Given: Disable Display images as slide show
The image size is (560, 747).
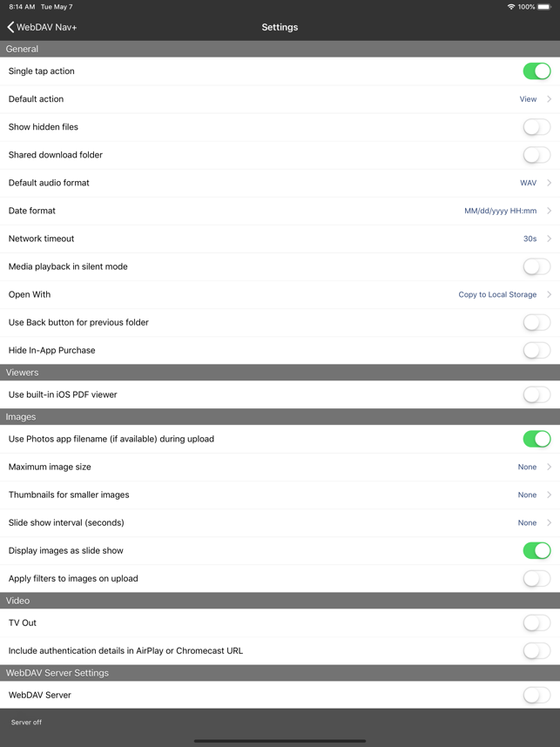Looking at the screenshot, I should pyautogui.click(x=536, y=550).
